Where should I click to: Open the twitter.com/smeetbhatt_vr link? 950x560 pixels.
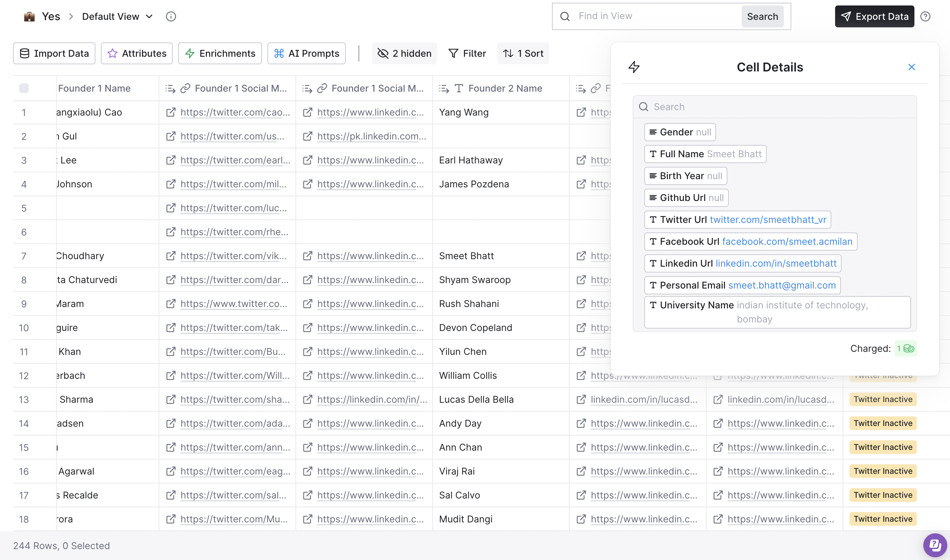pyautogui.click(x=768, y=219)
